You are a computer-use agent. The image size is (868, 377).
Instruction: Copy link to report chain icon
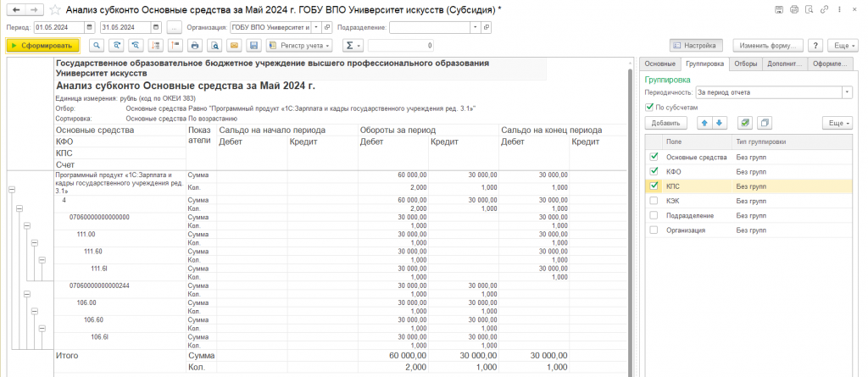coord(824,9)
